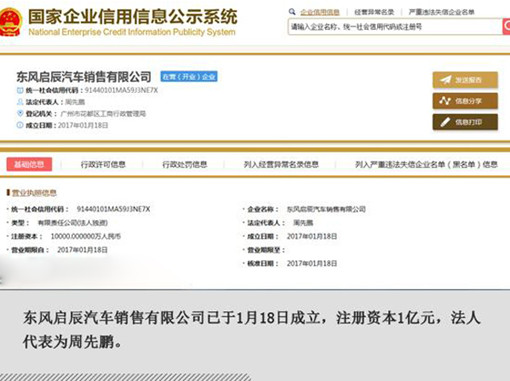
Task: Click the national emblem logo
Action: pos(11,22)
